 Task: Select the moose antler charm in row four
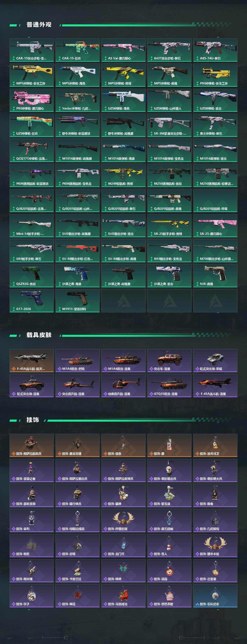[x=123, y=520]
